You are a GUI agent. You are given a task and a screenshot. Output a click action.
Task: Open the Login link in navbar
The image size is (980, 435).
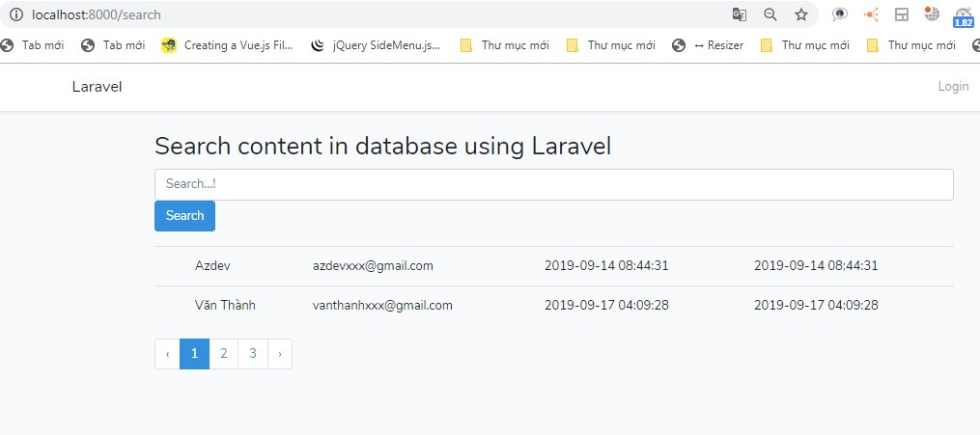coord(953,86)
